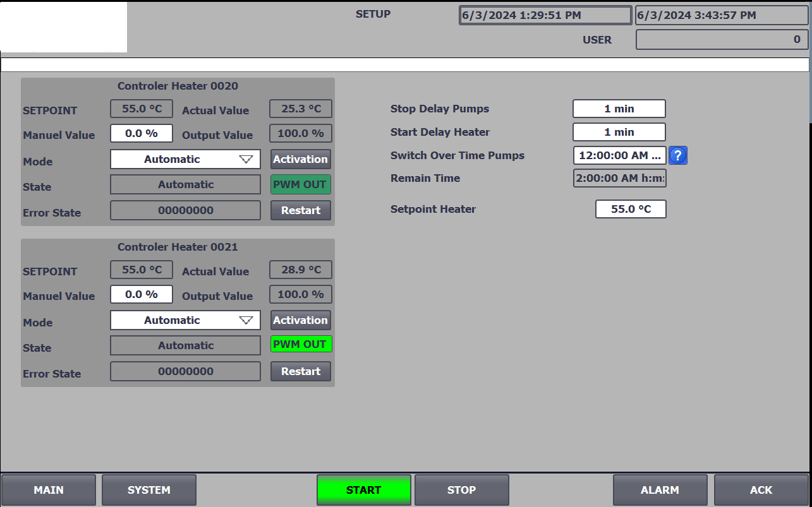This screenshot has height=507, width=812.
Task: Click the Setpoint Heater 55.0 °C field
Action: tap(631, 209)
